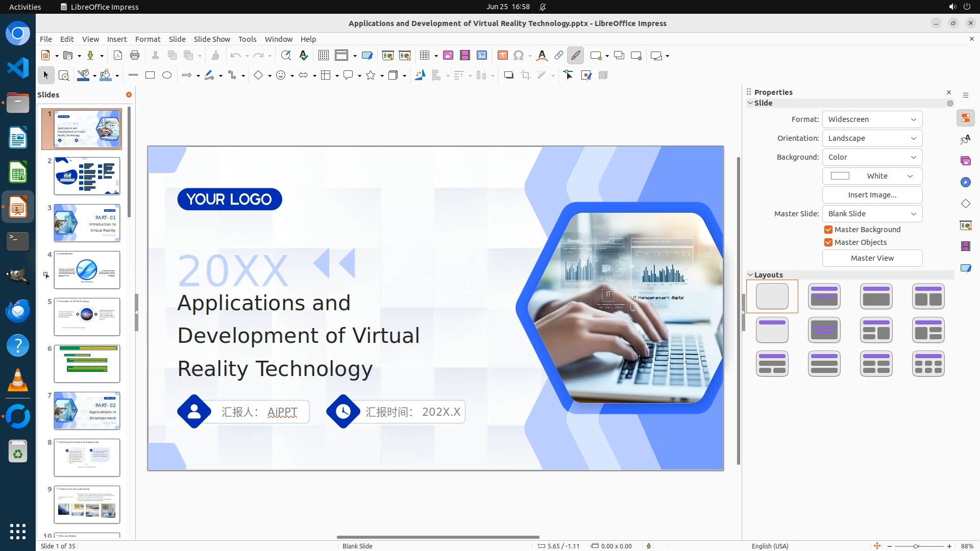Collapse the Layouts section expander

(750, 275)
